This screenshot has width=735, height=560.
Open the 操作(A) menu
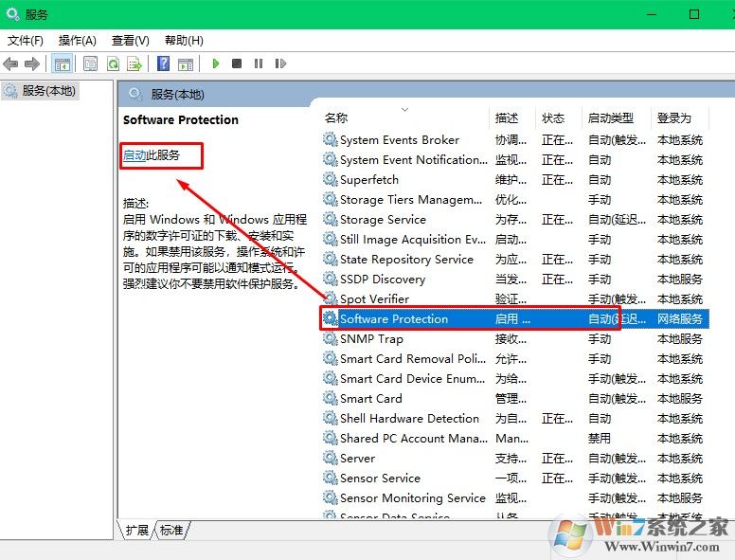click(78, 41)
